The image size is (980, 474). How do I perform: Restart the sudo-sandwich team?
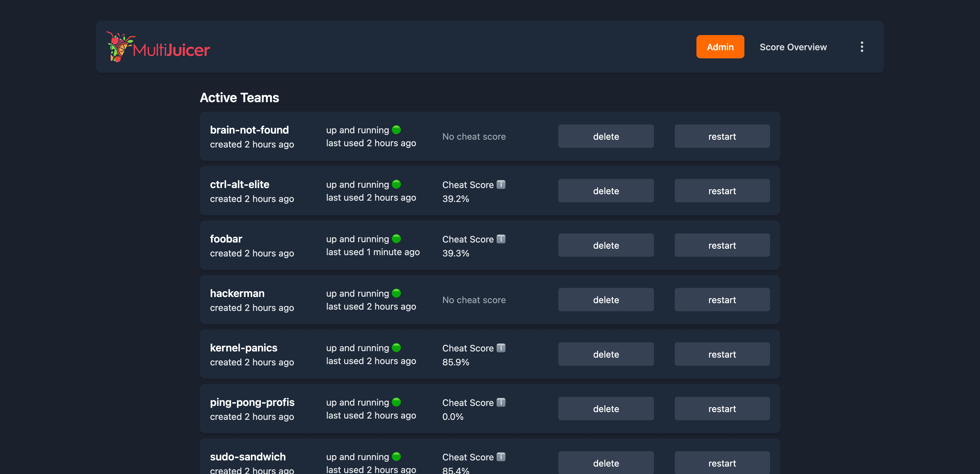coord(722,463)
